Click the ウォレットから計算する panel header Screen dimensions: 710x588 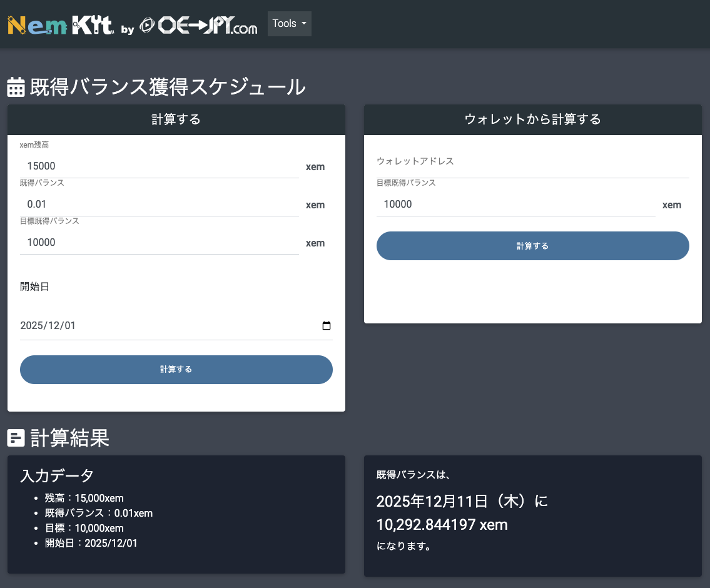coord(532,119)
